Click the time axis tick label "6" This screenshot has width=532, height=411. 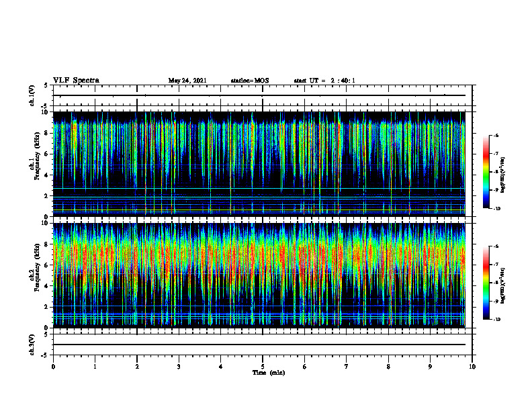(305, 367)
